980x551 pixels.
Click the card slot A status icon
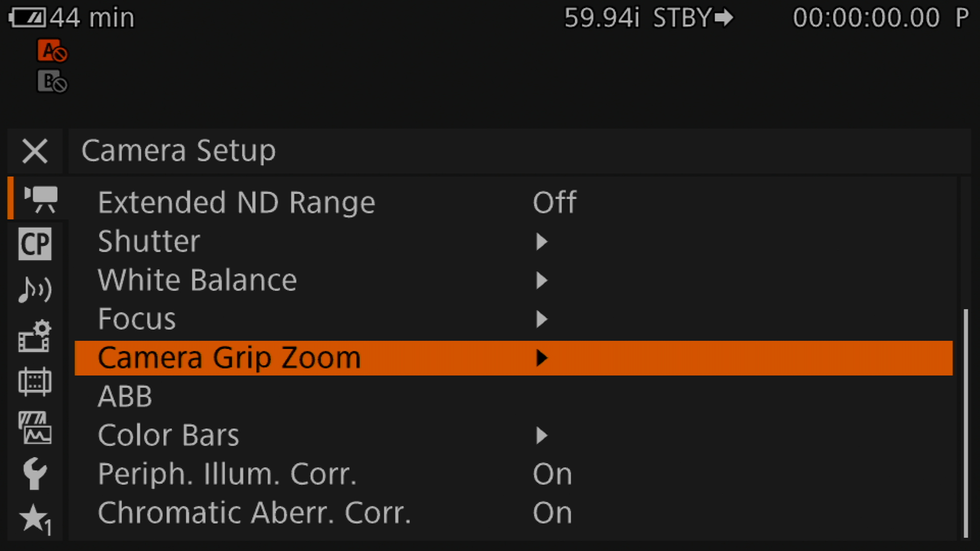pyautogui.click(x=52, y=51)
